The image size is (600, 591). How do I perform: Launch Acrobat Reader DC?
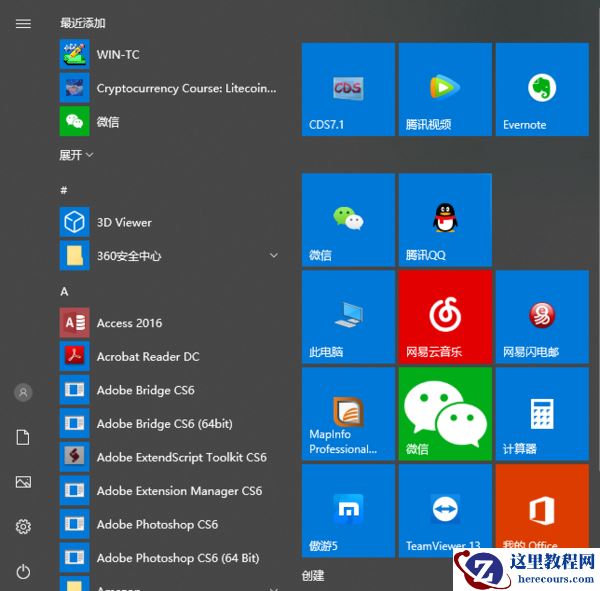[168, 356]
